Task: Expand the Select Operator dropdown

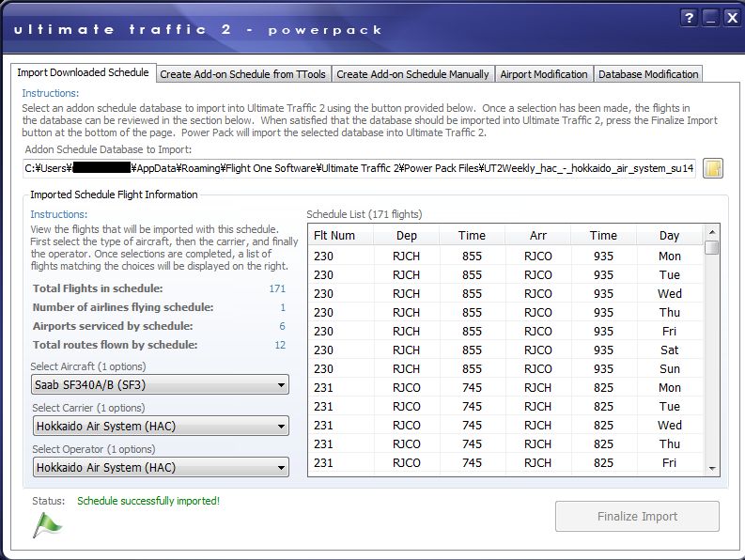Action: click(x=161, y=467)
